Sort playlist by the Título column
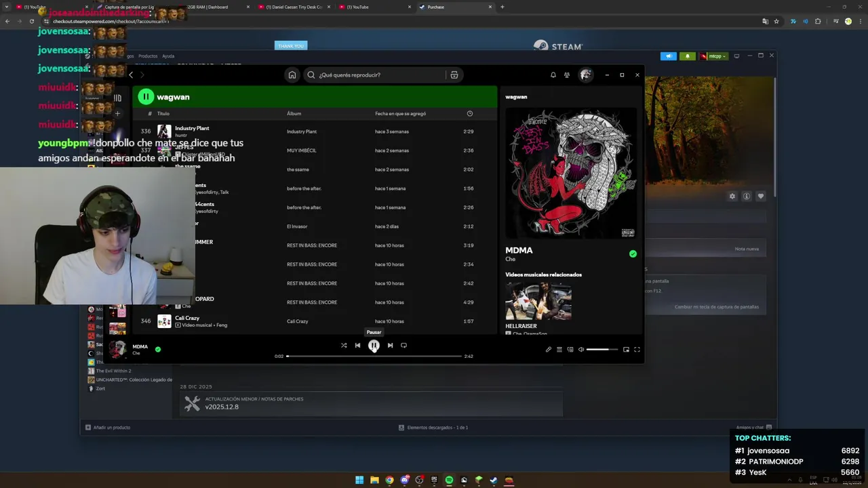 pos(163,114)
